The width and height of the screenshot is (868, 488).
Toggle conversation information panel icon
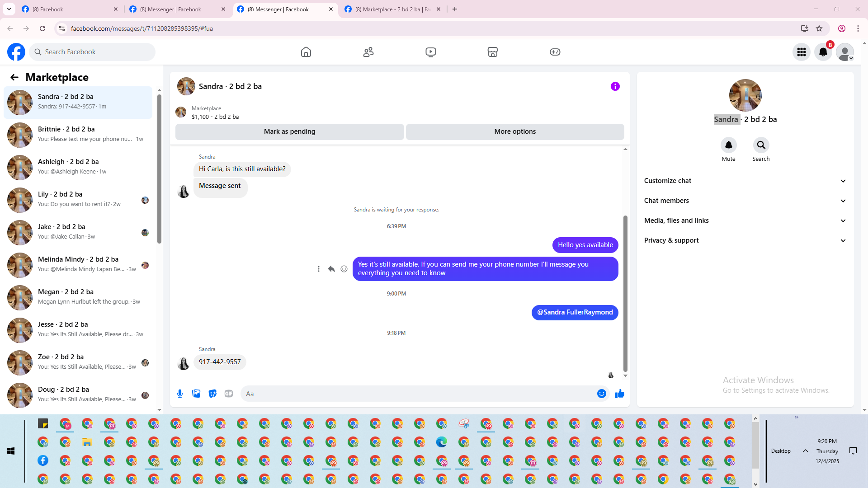point(615,86)
